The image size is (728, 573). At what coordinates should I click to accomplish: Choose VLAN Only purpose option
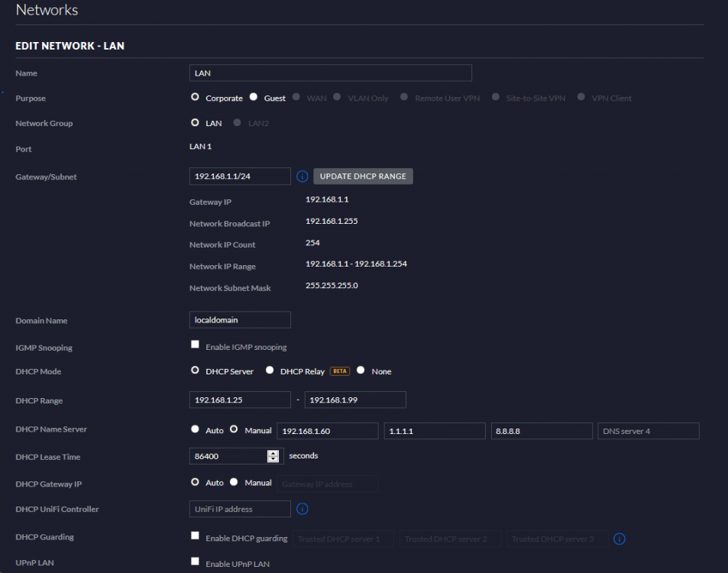coord(337,96)
